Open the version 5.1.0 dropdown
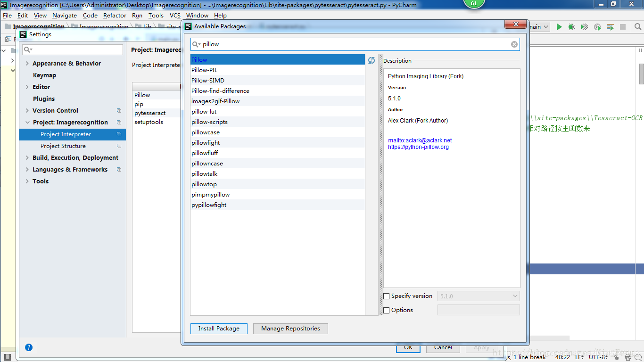Viewport: 644px width, 362px height. (x=479, y=296)
